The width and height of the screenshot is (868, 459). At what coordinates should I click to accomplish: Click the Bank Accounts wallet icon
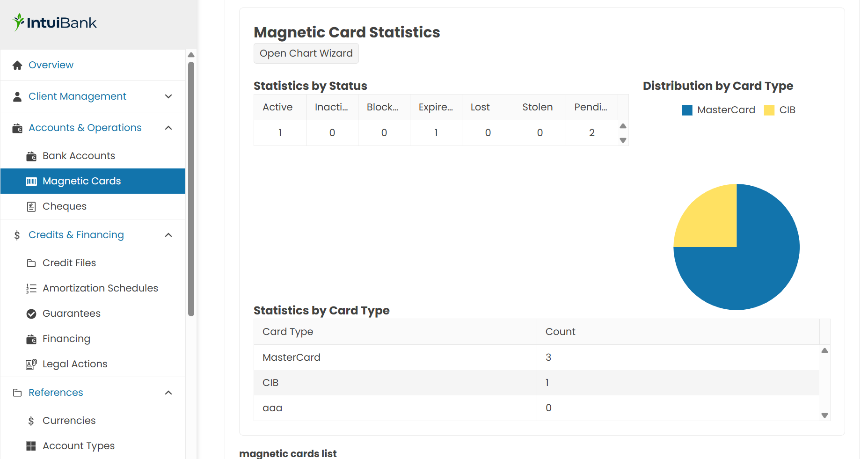(x=31, y=156)
